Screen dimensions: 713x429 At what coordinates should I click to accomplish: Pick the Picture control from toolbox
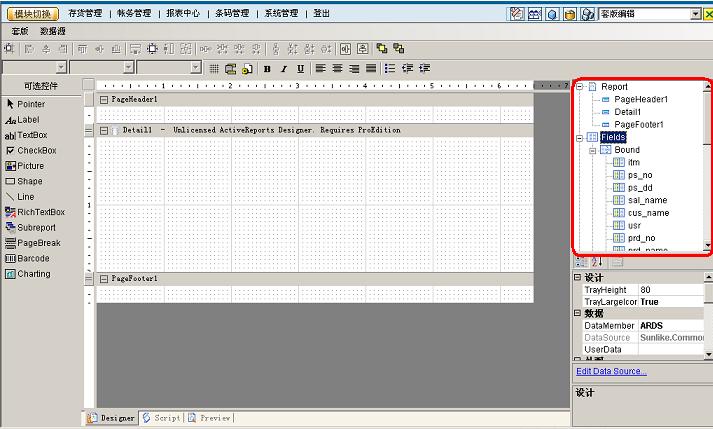30,166
